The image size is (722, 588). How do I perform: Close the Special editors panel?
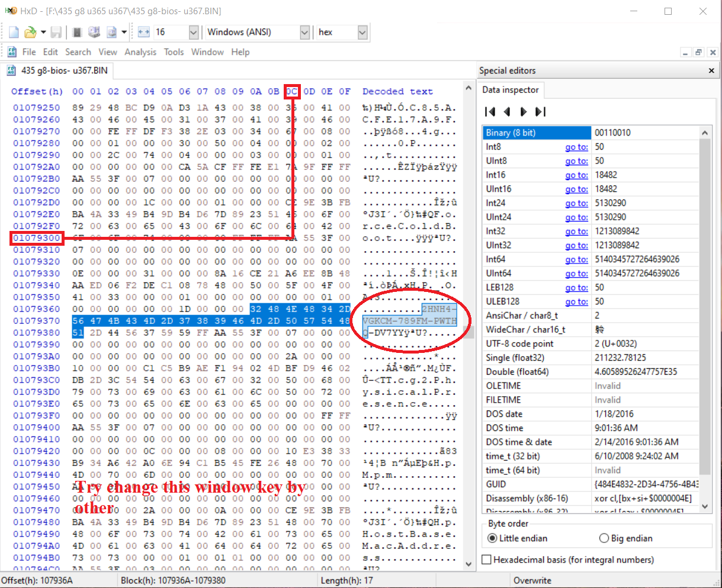711,70
